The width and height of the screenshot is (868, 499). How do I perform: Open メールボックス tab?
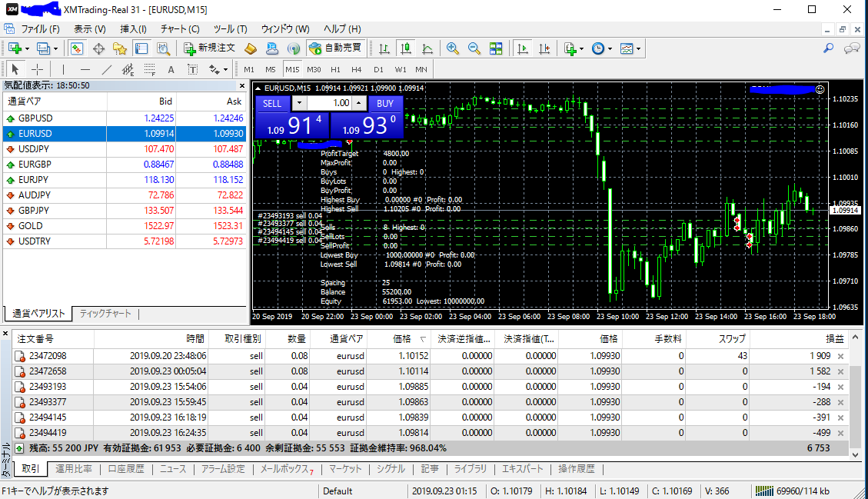point(286,469)
